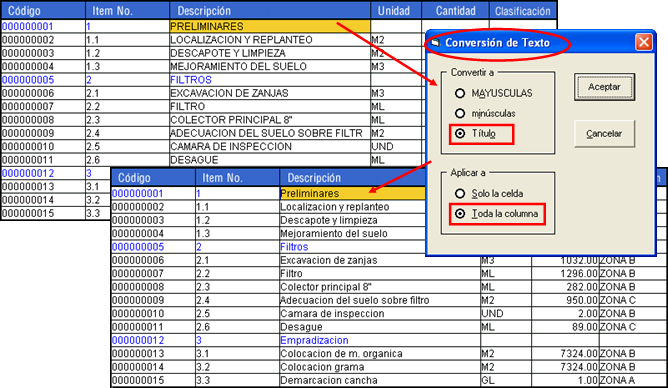Select the CAMARA DE INSPECCION cell
This screenshot has width=668, height=388.
pos(270,147)
